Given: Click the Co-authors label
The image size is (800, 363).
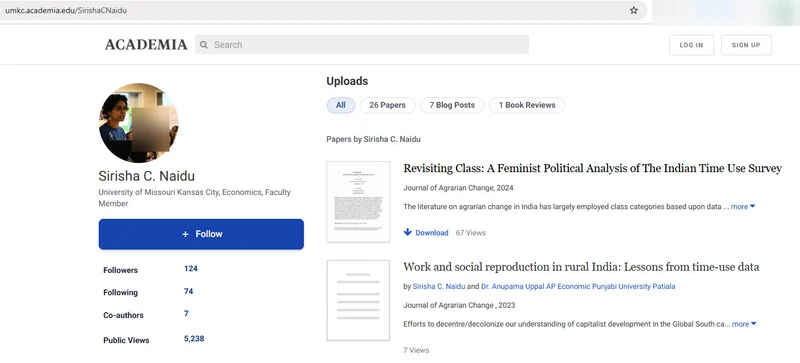Looking at the screenshot, I should pyautogui.click(x=123, y=315).
